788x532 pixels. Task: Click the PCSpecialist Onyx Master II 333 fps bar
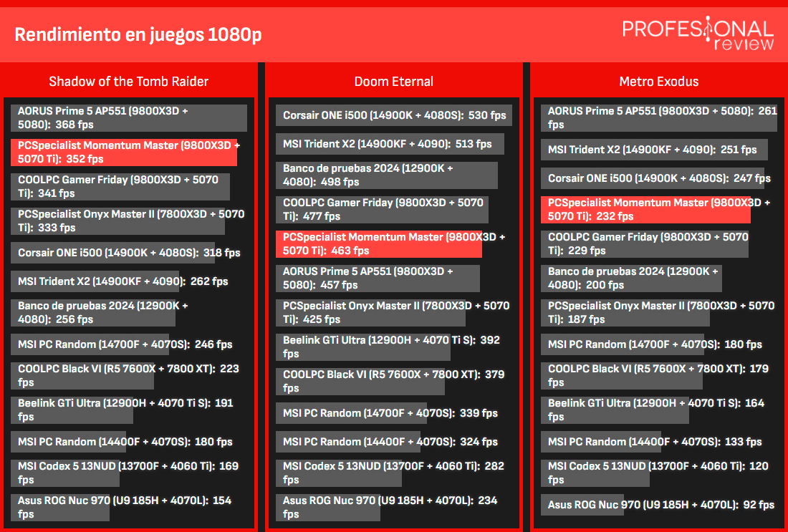(117, 221)
